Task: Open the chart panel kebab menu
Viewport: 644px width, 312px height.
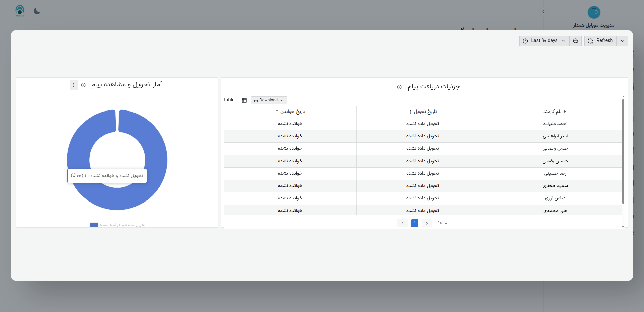Action: 73,85
